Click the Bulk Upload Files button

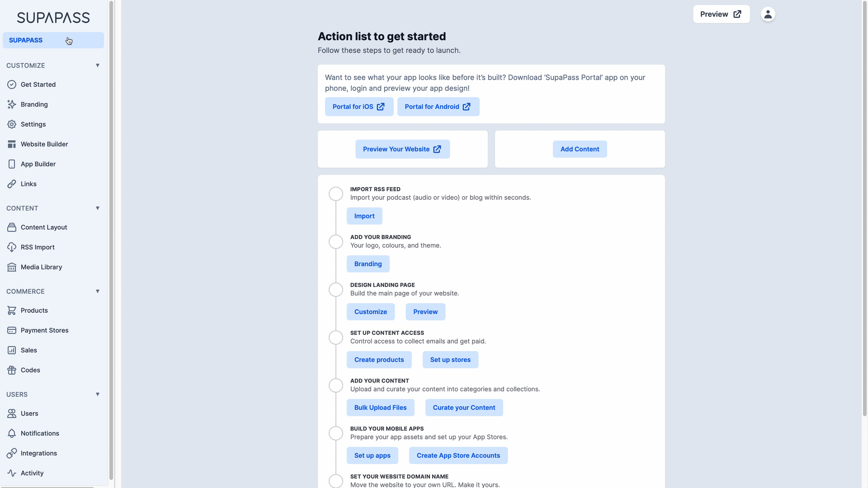(x=380, y=408)
